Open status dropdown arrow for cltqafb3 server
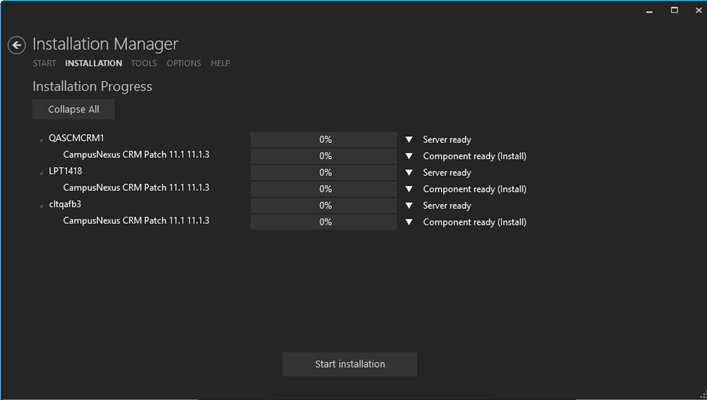The image size is (707, 400). click(x=409, y=206)
